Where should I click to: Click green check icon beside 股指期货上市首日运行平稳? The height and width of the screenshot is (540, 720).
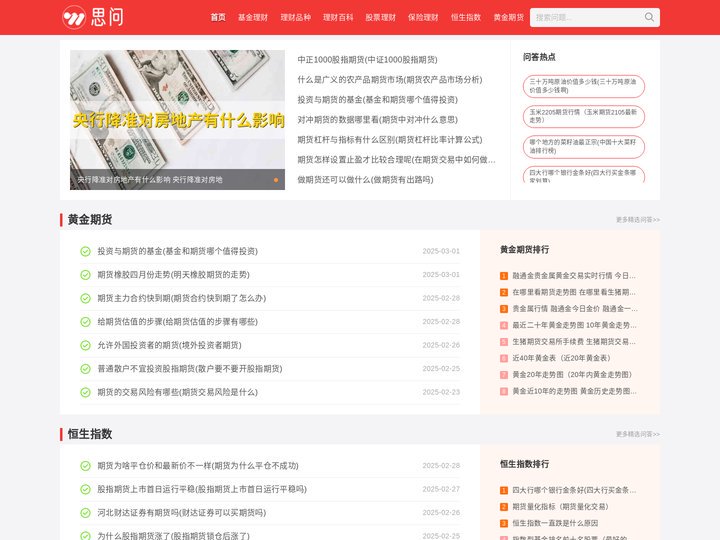point(85,489)
